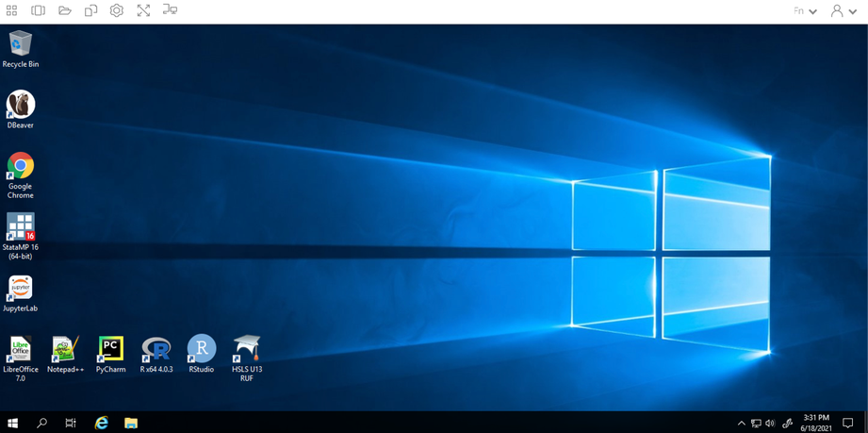Launch Google Chrome from the desktop
This screenshot has width=868, height=433.
20,167
